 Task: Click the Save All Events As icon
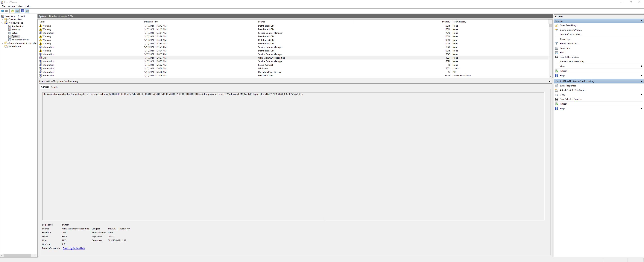[x=557, y=57]
